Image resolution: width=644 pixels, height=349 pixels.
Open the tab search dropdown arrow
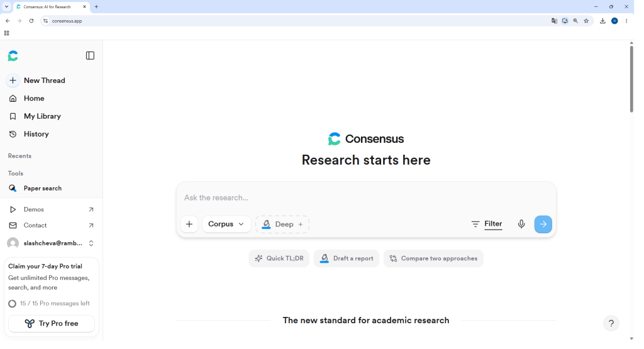point(6,6)
